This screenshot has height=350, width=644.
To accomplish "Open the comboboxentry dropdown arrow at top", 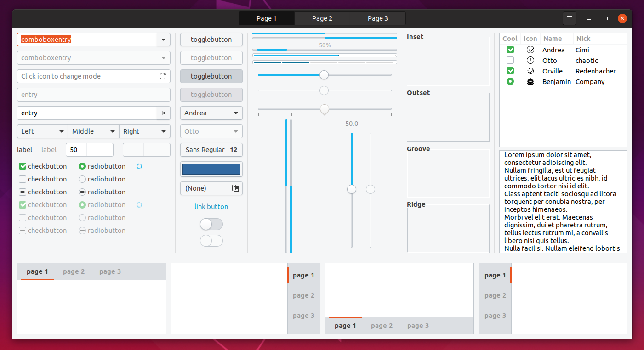I will [x=164, y=40].
